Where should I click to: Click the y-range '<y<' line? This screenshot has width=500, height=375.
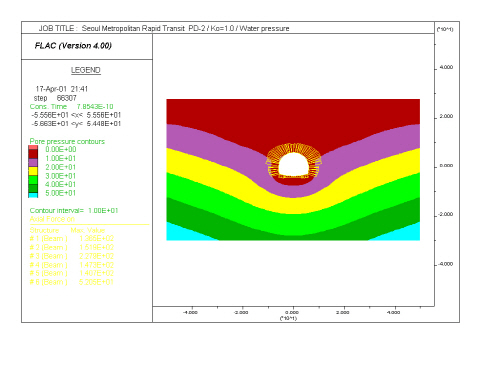[76, 124]
